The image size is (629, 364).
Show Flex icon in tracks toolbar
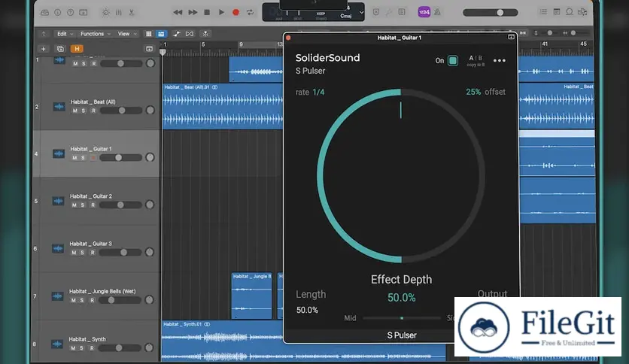click(x=190, y=34)
